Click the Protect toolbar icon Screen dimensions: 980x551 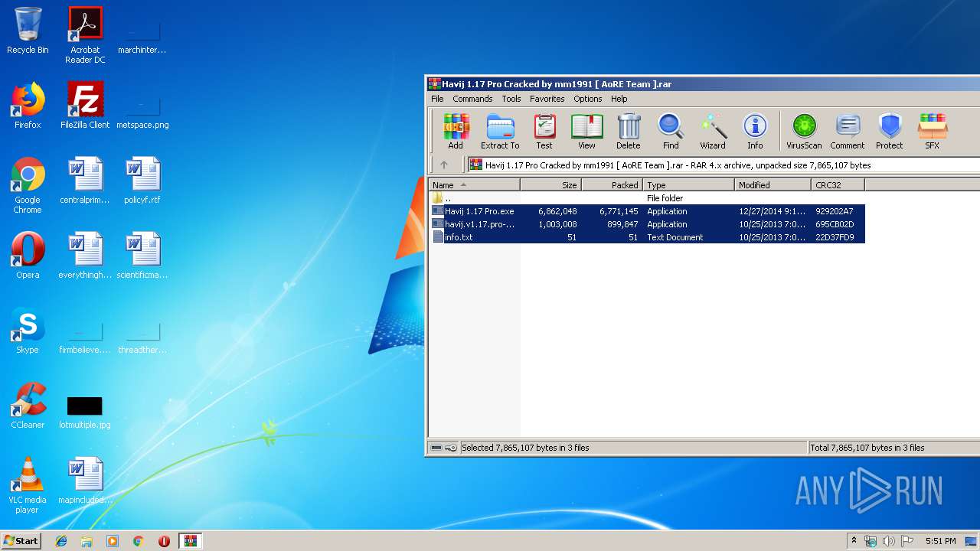coord(890,131)
